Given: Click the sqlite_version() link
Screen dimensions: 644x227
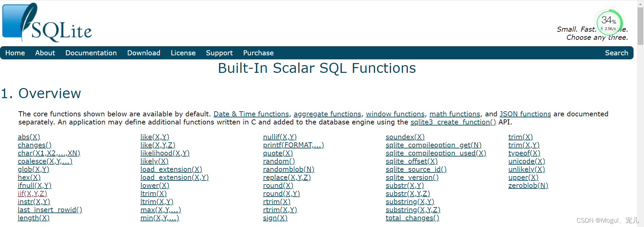Looking at the screenshot, I should [x=412, y=177].
